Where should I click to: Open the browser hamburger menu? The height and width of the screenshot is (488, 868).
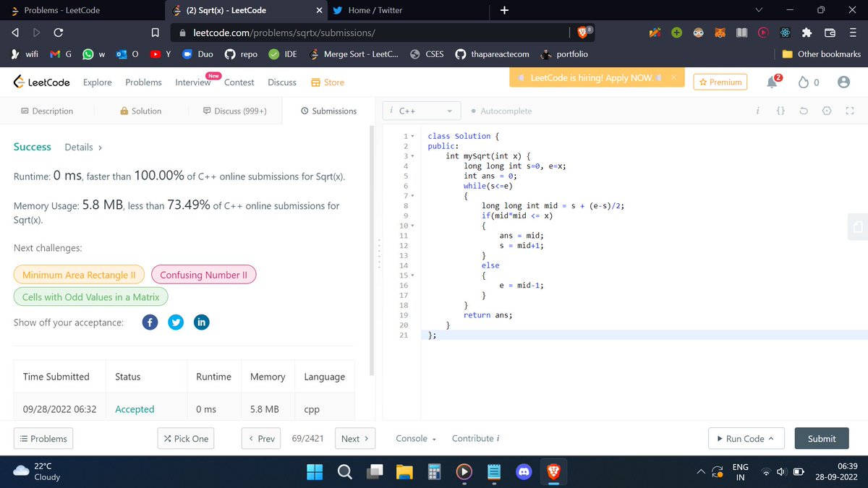851,33
